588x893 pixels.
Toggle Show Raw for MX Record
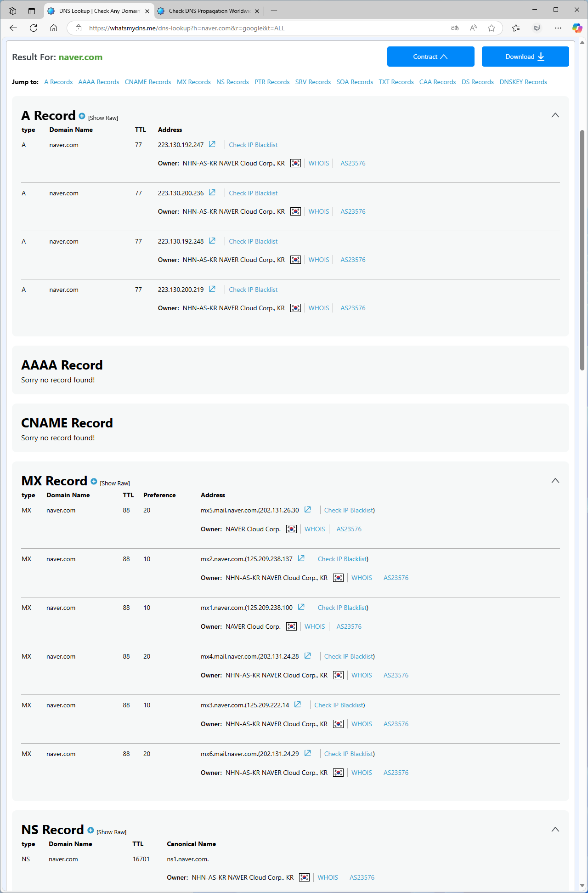[x=115, y=483]
